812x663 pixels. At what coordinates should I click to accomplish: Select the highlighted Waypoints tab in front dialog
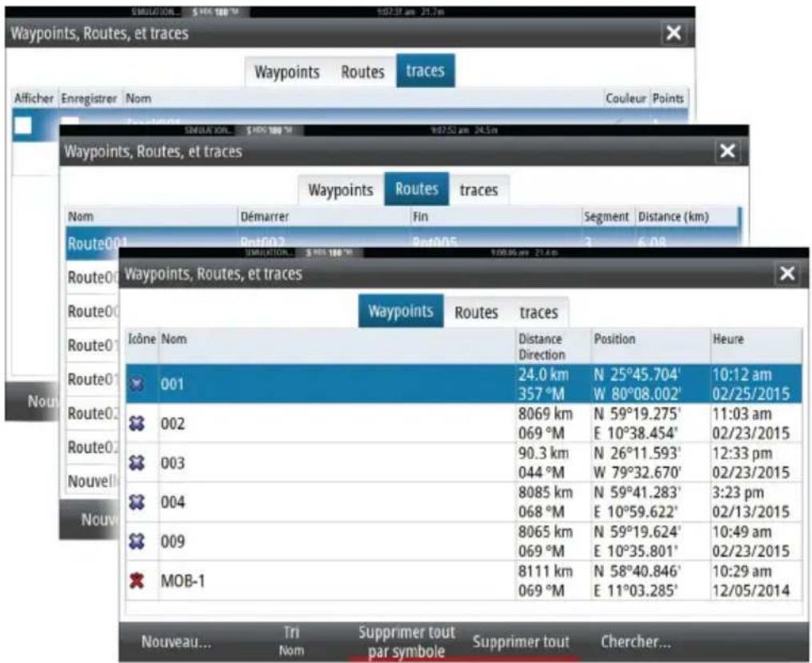[401, 312]
